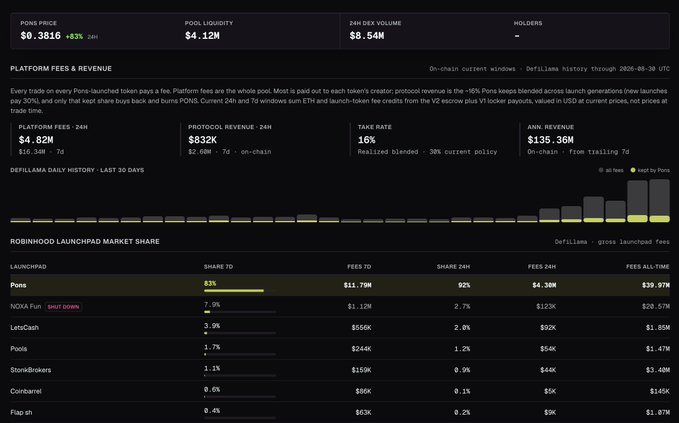Click the Fees 7D column header
Screen dimensions: 679x423
359,267
